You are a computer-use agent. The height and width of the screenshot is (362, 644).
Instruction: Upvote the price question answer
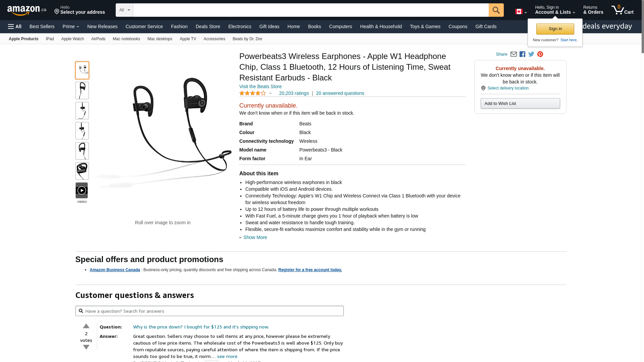pyautogui.click(x=86, y=326)
